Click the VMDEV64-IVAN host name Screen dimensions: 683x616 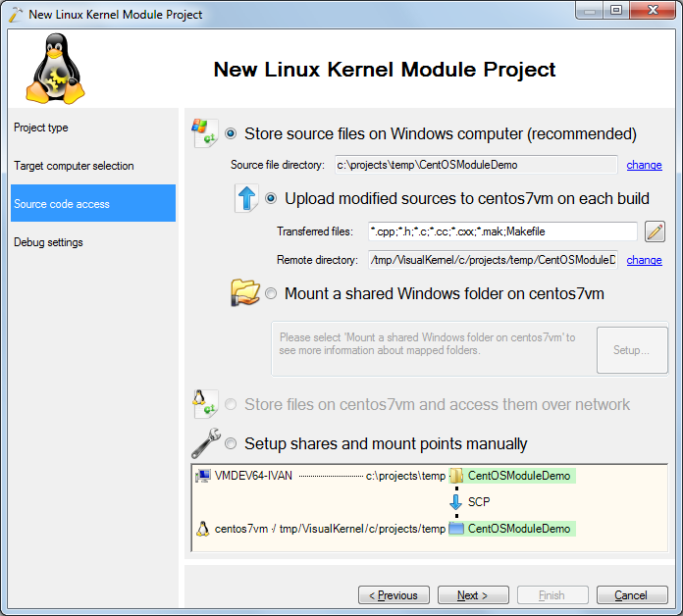coord(253,476)
